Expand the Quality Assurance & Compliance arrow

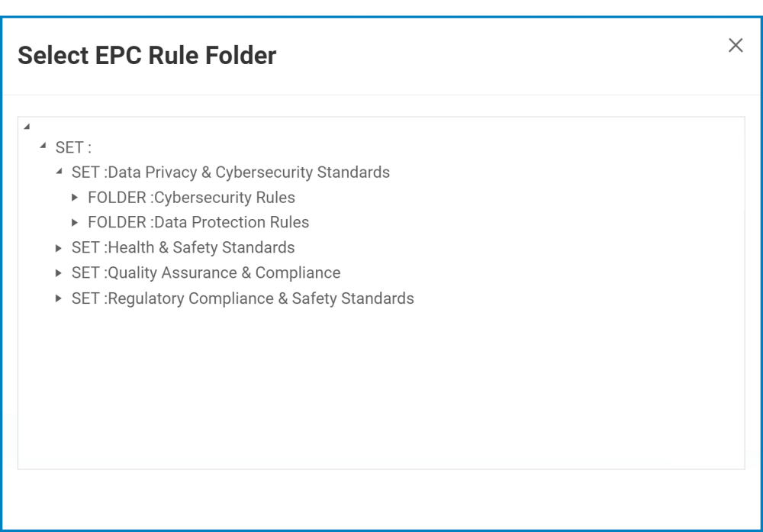(59, 272)
